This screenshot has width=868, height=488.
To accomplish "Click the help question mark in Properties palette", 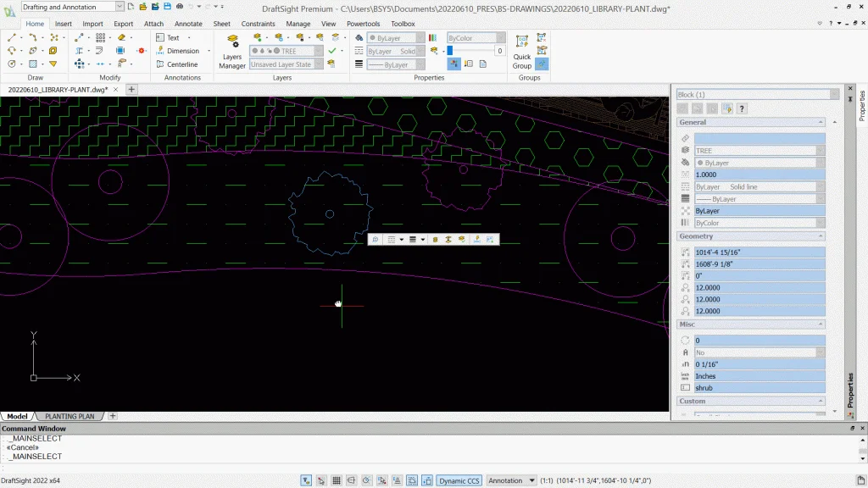I will click(x=742, y=108).
